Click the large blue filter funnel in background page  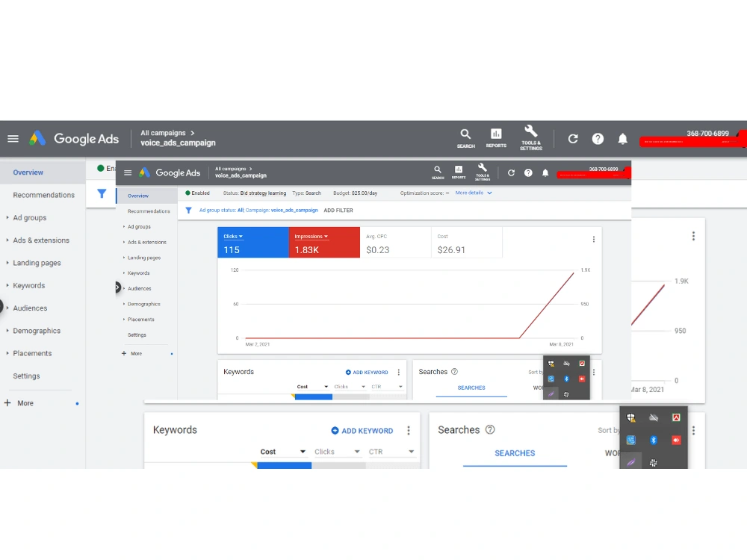click(x=102, y=193)
